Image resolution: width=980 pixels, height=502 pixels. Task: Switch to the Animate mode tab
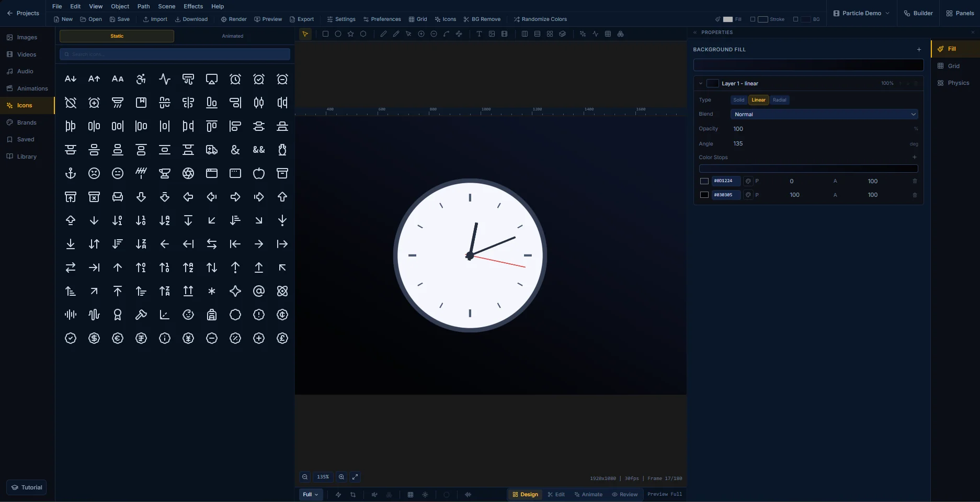(588, 495)
